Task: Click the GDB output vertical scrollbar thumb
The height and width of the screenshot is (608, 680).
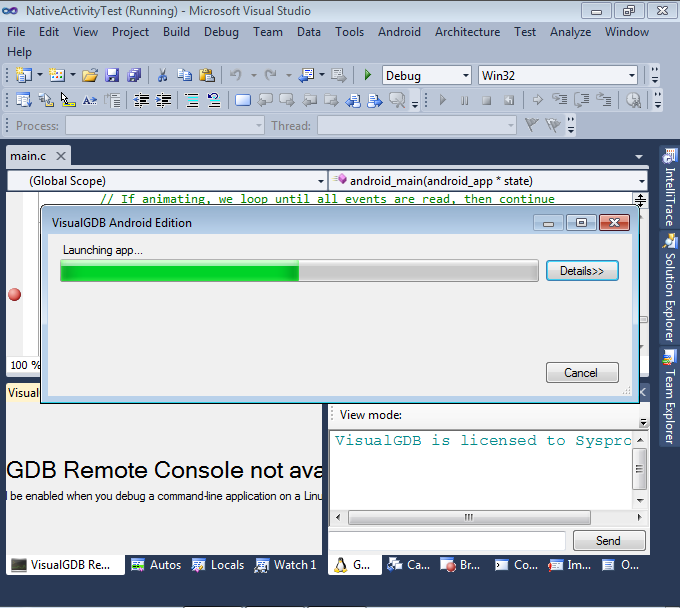Action: pyautogui.click(x=639, y=469)
